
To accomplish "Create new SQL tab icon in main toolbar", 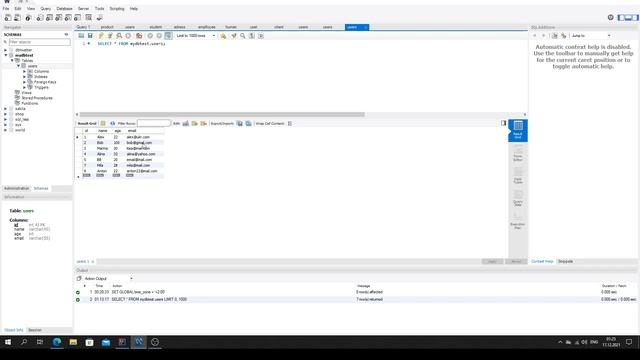I will pos(8,18).
